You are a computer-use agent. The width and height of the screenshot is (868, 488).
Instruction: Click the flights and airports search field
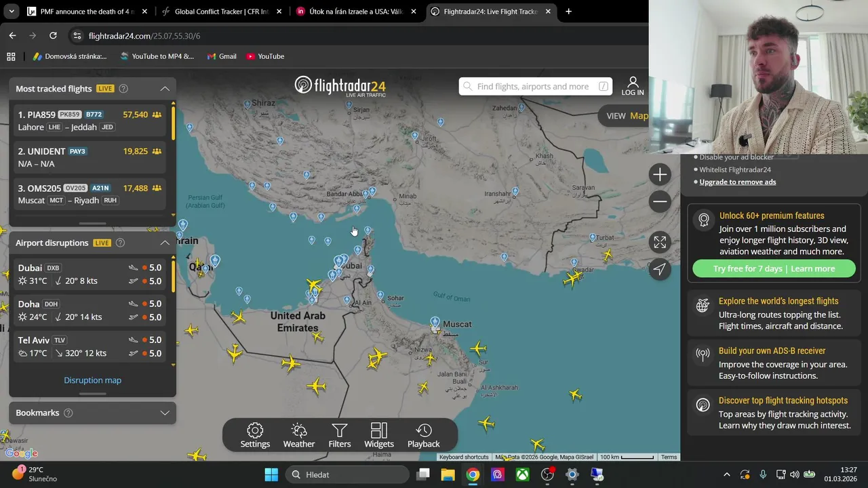[x=535, y=86]
